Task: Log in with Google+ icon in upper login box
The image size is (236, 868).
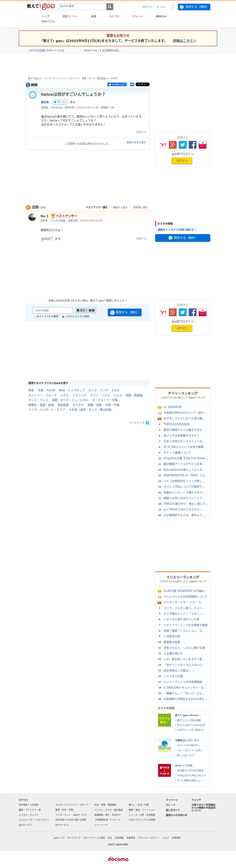Action: [173, 145]
